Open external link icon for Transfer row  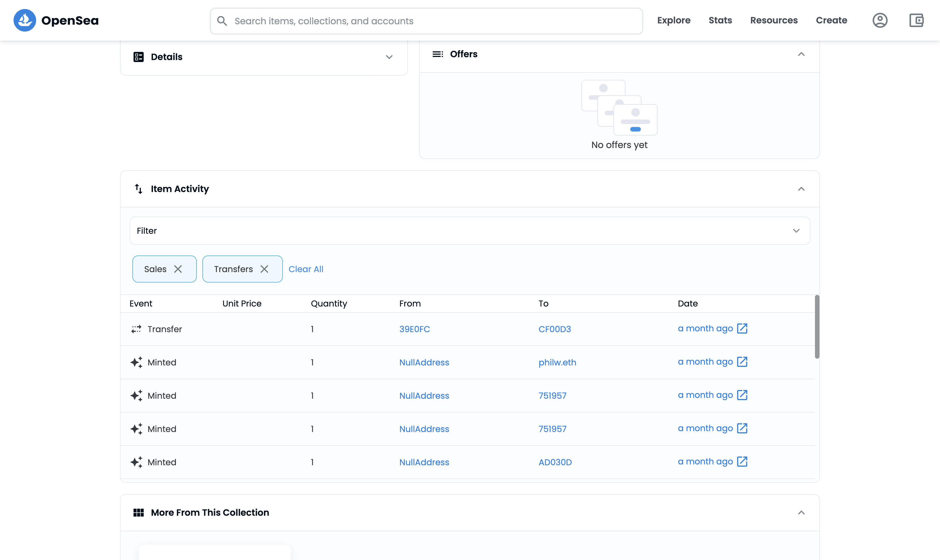tap(742, 328)
